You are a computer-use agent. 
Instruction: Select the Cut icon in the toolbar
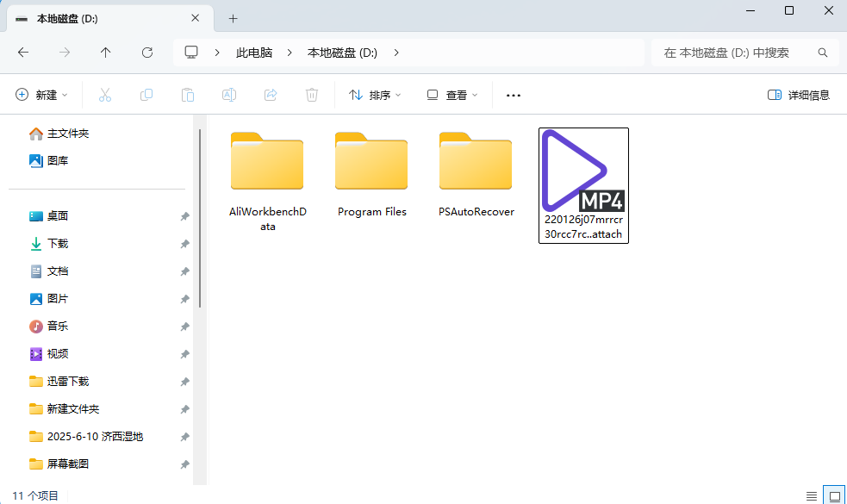(105, 95)
